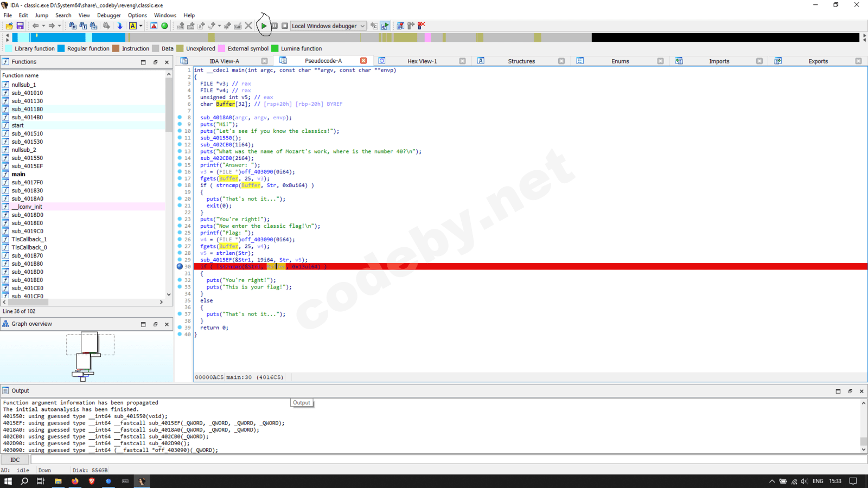Open Brave browser from the taskbar
Image resolution: width=868 pixels, height=488 pixels.
[x=92, y=481]
